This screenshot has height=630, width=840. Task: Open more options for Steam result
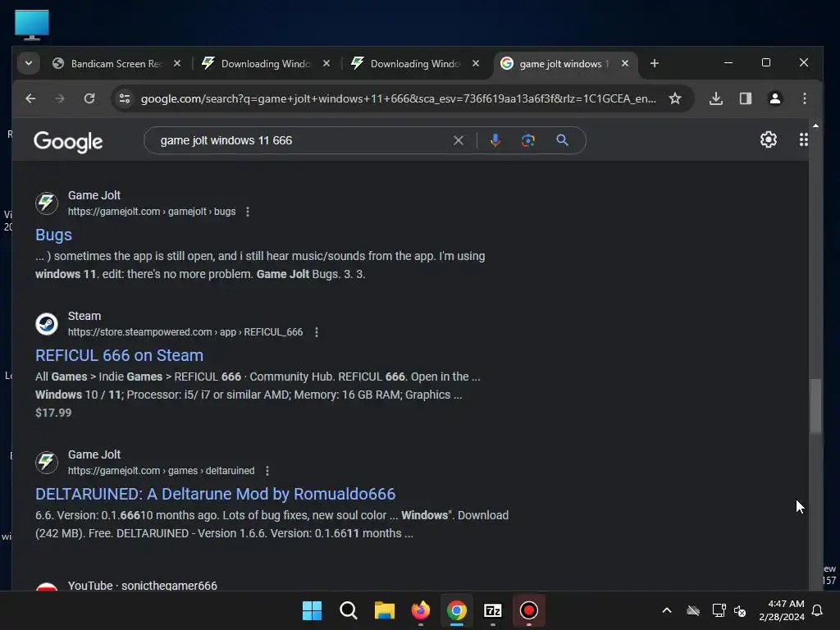(317, 332)
